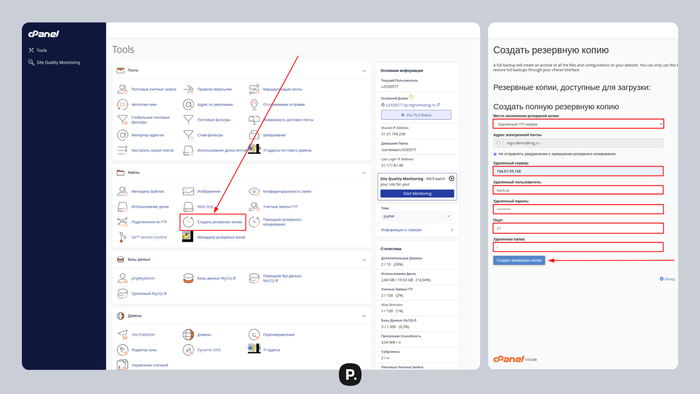Screen dimensions: 700x394
Task: Open the Тема Jupiter theme dropdown
Action: 416,216
